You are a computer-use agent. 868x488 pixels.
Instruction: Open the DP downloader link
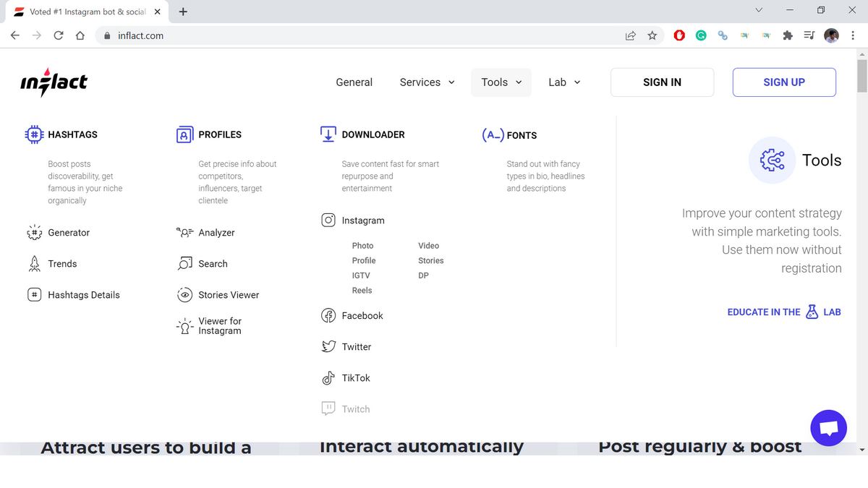point(423,275)
